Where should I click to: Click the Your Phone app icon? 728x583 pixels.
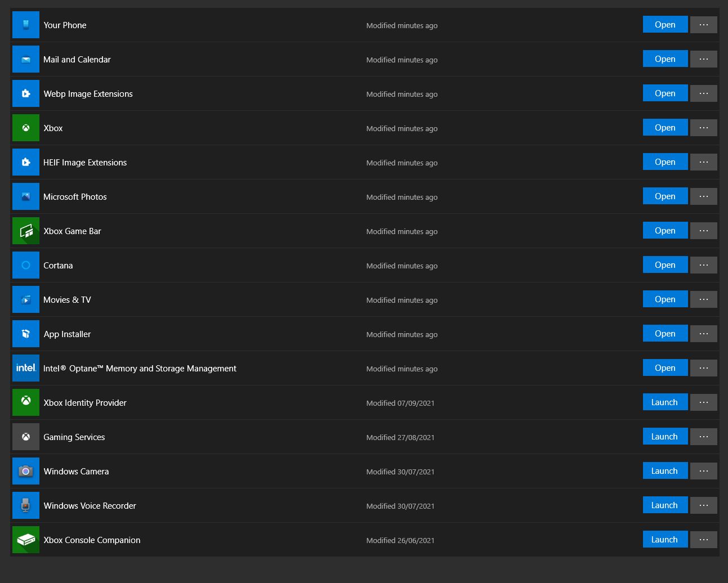point(26,25)
